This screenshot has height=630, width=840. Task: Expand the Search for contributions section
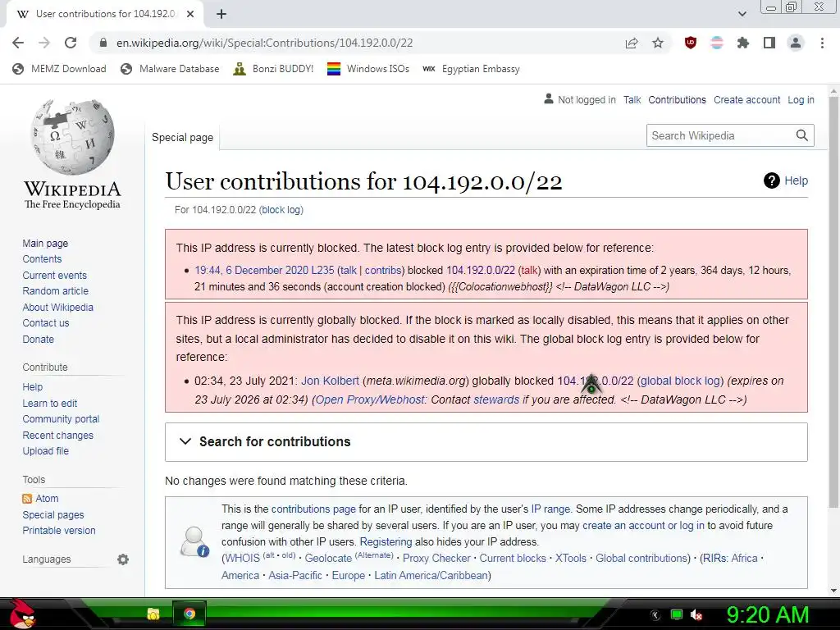point(486,442)
